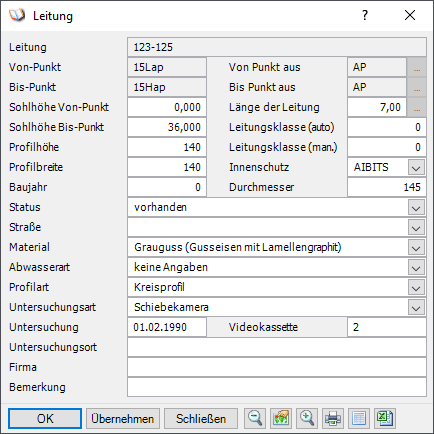Open the Straße dropdown

click(416, 227)
